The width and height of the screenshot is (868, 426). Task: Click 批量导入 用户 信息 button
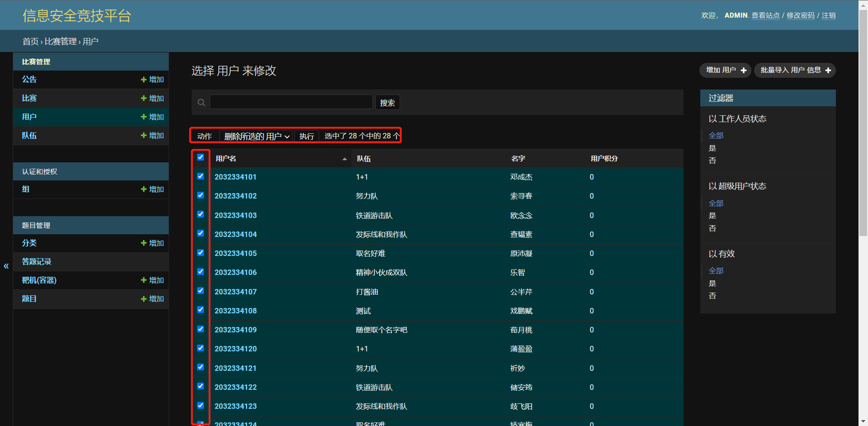(795, 70)
